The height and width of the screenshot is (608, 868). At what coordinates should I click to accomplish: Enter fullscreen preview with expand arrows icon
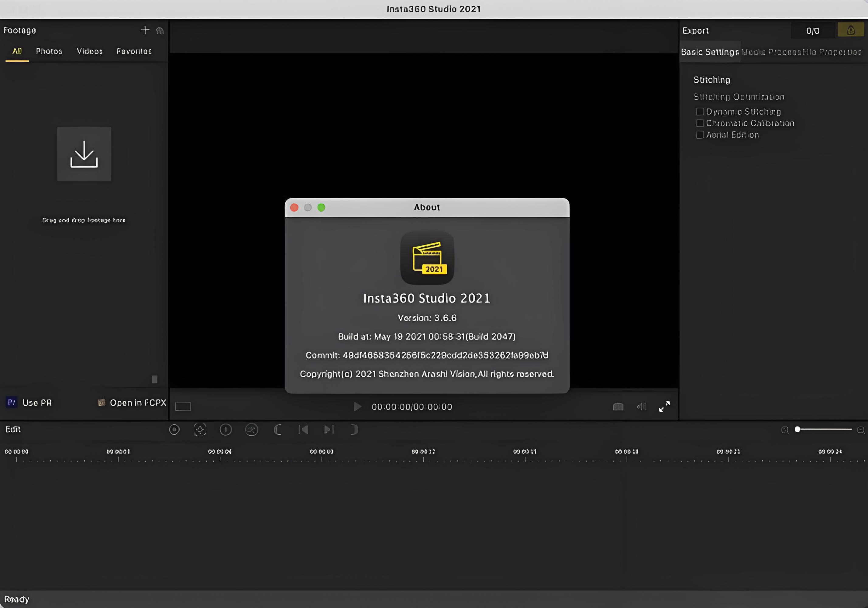[664, 406]
